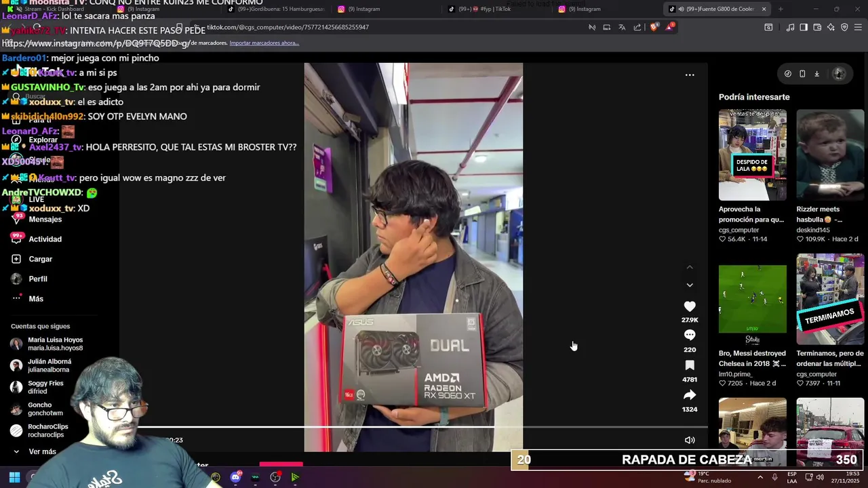Click the translate page icon in address bar
This screenshot has height=488, width=868.
click(622, 27)
